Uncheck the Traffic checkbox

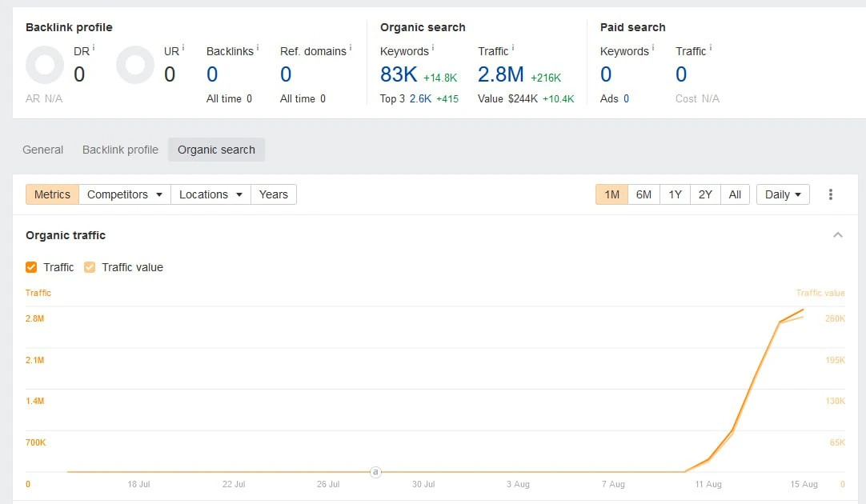[31, 267]
